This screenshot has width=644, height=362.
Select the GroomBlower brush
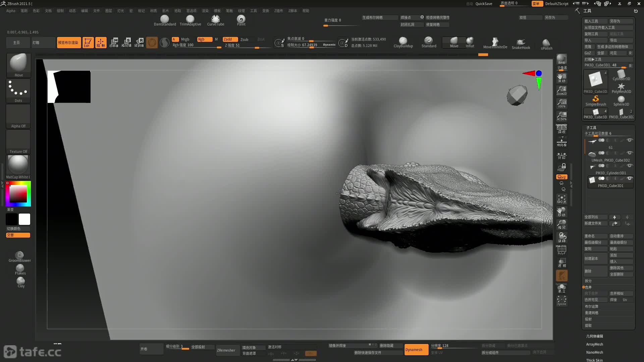coord(20,257)
